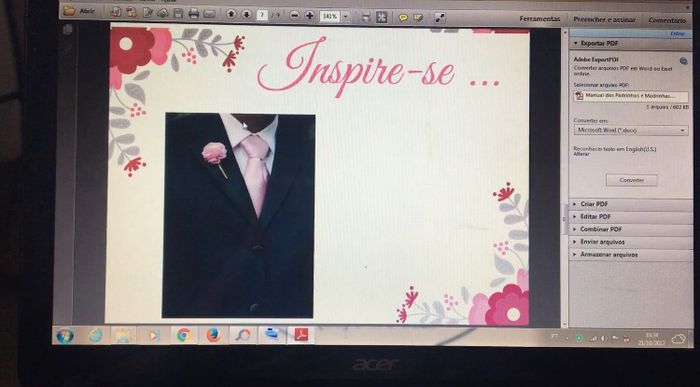Click the edit document sign icon
Screen dimensions: 700x387
point(148,12)
